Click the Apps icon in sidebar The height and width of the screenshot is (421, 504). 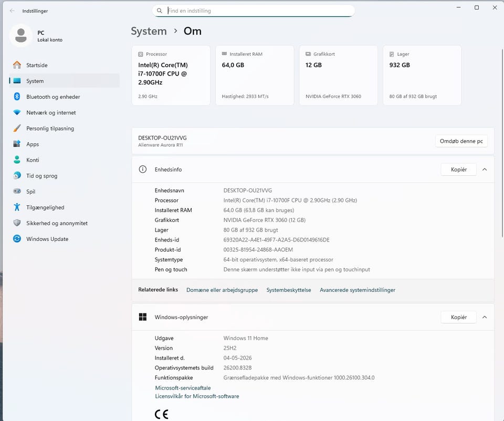pos(17,144)
